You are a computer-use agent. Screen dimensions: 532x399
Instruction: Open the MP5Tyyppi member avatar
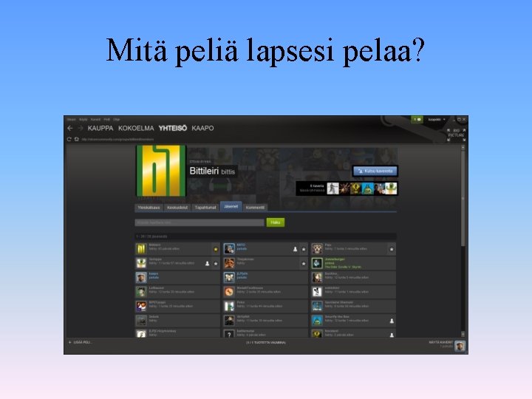pyautogui.click(x=141, y=306)
